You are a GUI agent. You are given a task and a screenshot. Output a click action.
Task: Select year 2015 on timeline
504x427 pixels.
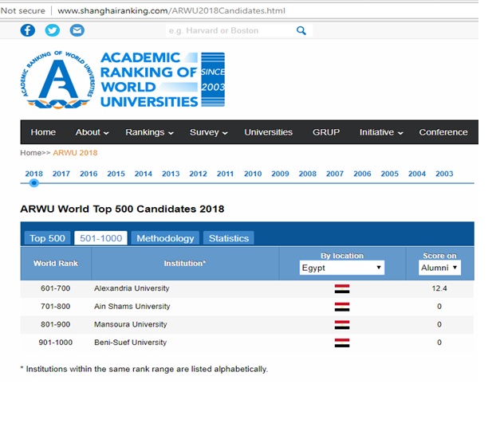[x=116, y=174]
